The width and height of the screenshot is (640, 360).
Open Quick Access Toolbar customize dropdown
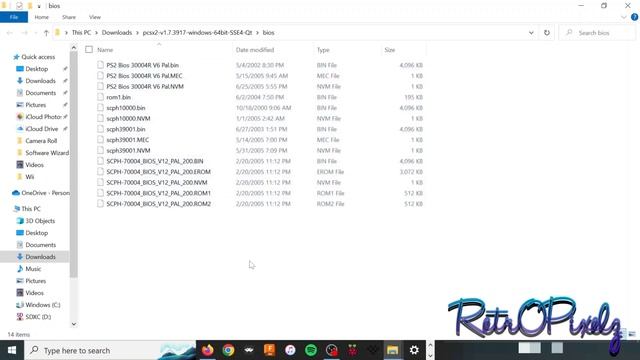point(39,6)
